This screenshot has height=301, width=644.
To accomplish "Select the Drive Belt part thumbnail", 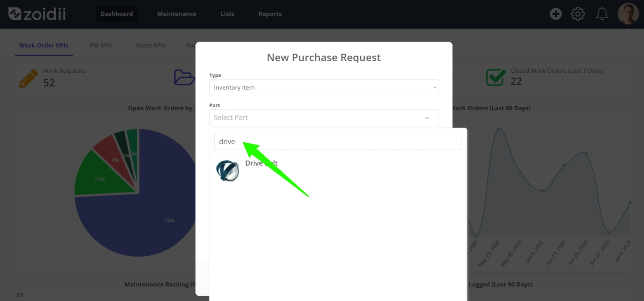I will pyautogui.click(x=228, y=170).
